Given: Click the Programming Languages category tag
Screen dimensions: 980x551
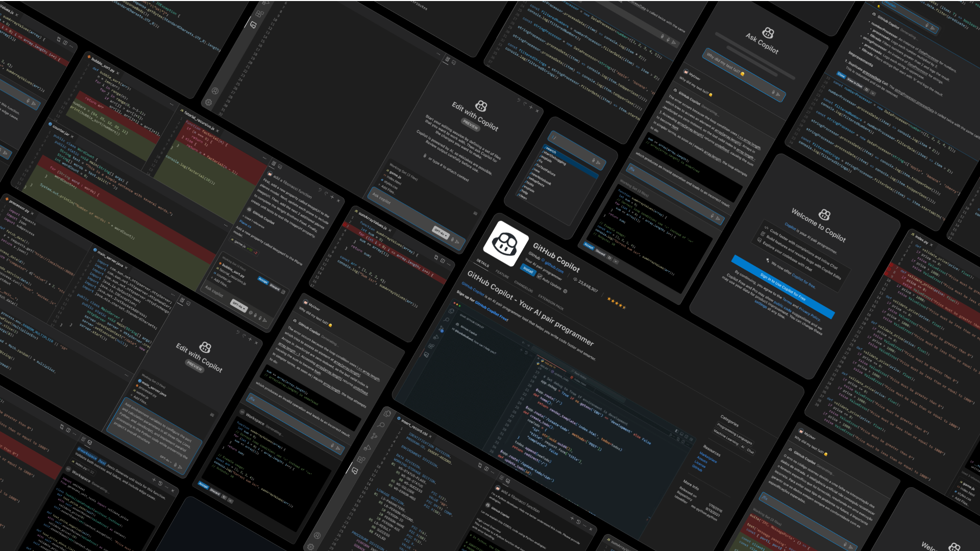Looking at the screenshot, I should point(734,433).
